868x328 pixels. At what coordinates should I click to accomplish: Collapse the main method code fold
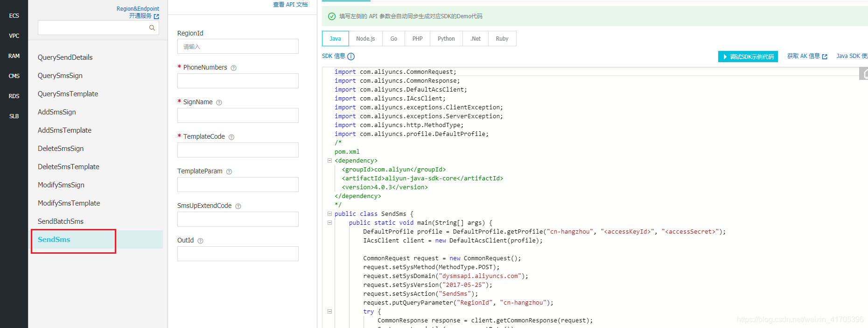pyautogui.click(x=329, y=222)
